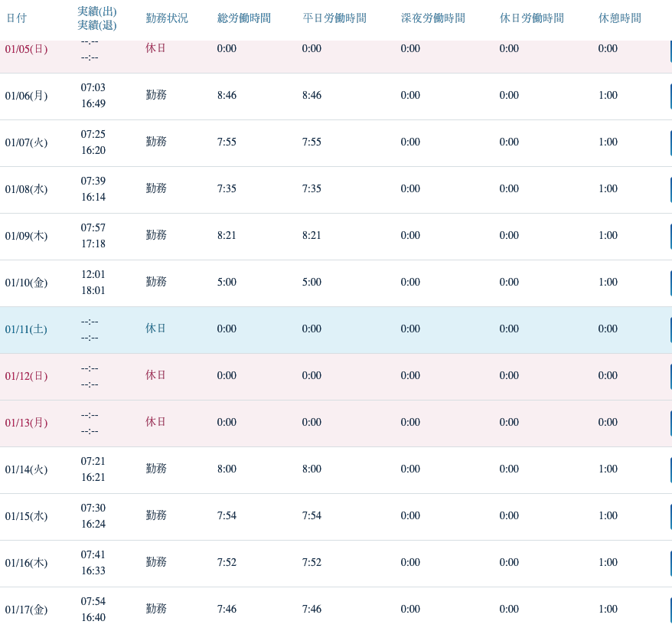Click the blue button on the 01/17 row

coord(669,609)
